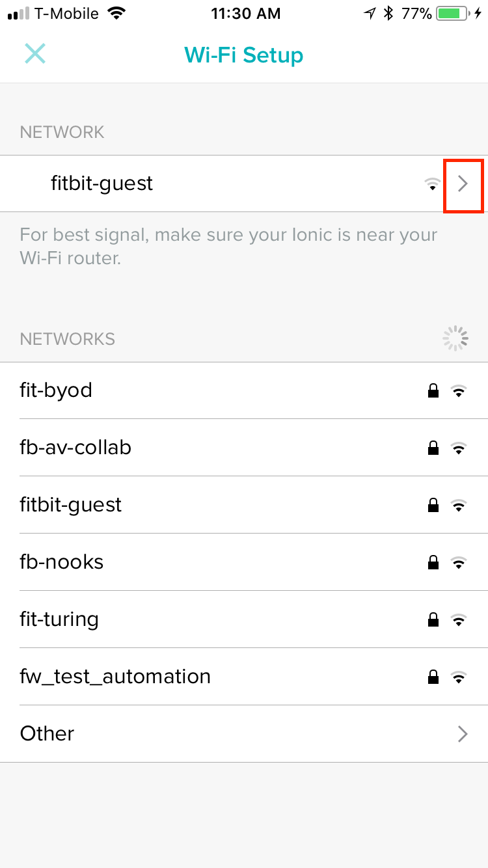488x868 pixels.
Task: Tap the lock icon for fb-nooks
Action: pos(433,563)
